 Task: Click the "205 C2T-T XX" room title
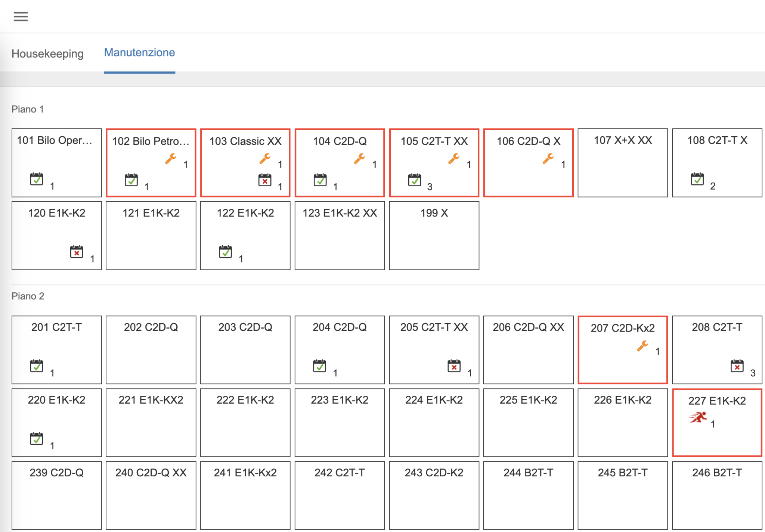(x=434, y=327)
